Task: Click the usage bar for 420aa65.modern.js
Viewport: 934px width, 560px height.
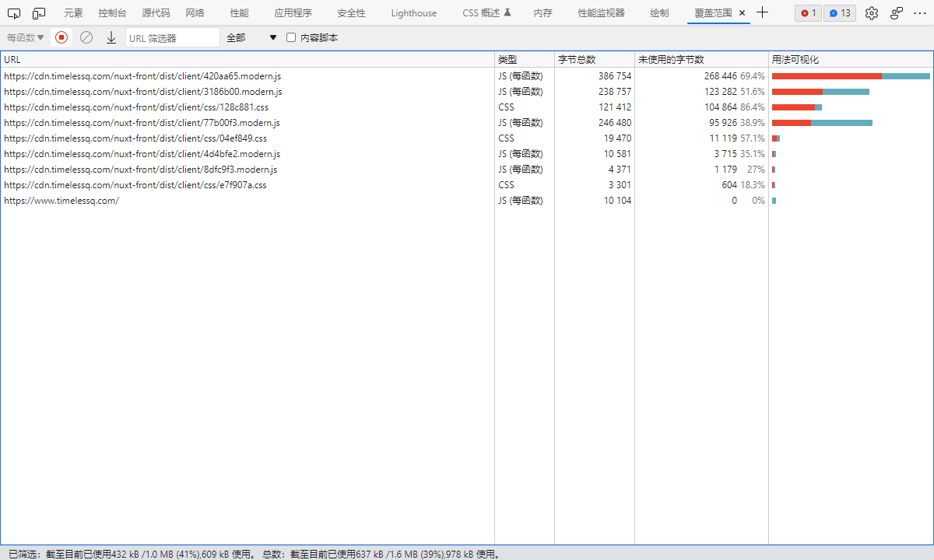Action: [x=851, y=76]
